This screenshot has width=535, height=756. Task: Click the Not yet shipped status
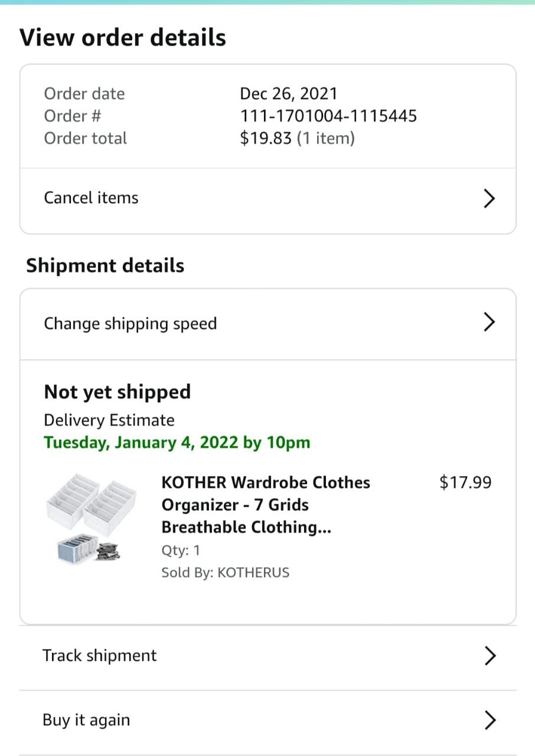point(118,392)
